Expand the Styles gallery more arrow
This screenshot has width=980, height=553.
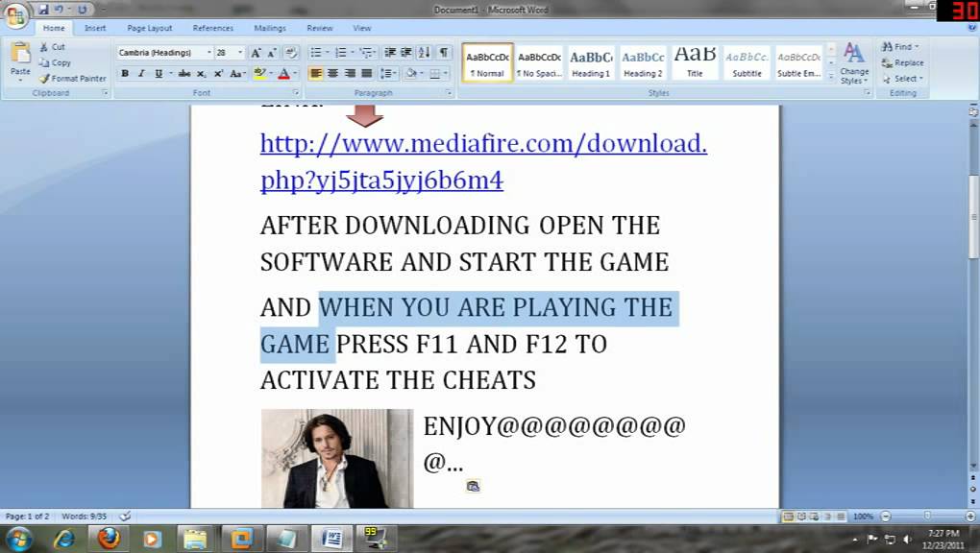click(831, 76)
